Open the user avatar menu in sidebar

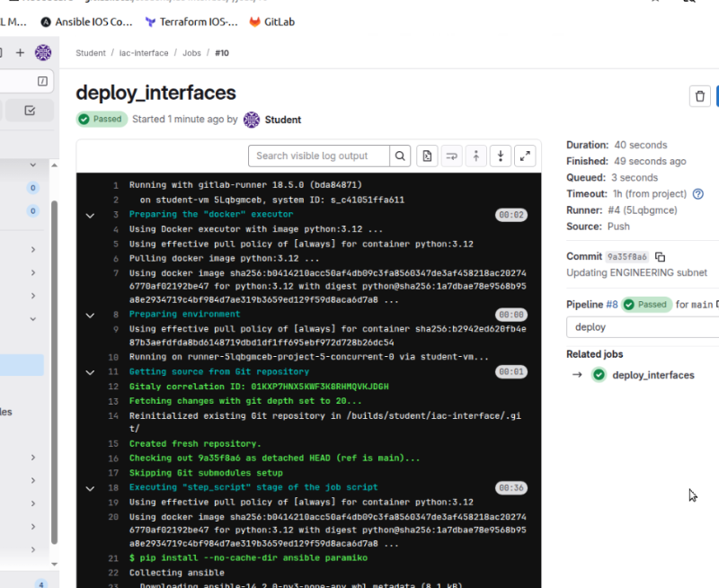coord(43,53)
